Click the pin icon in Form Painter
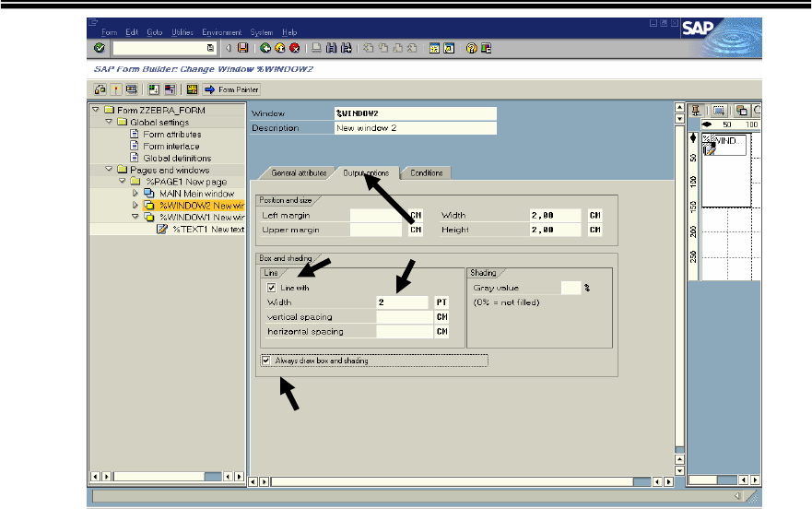 pos(696,110)
